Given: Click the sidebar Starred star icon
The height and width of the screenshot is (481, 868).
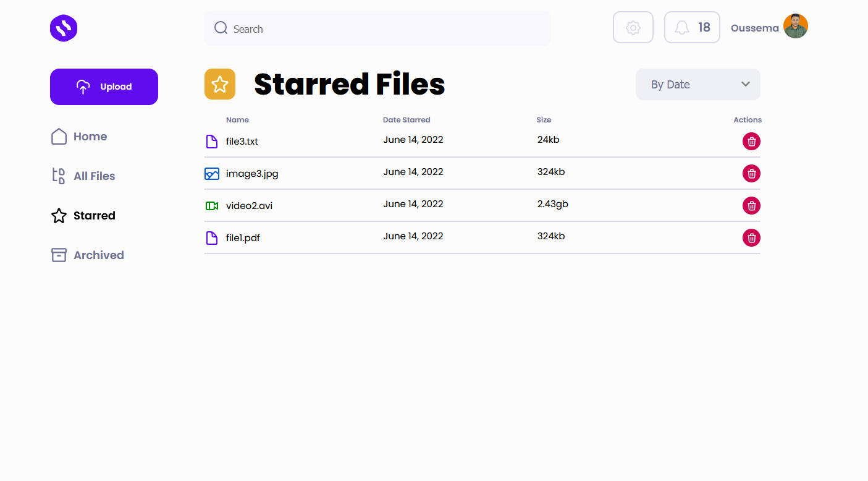Looking at the screenshot, I should point(59,216).
